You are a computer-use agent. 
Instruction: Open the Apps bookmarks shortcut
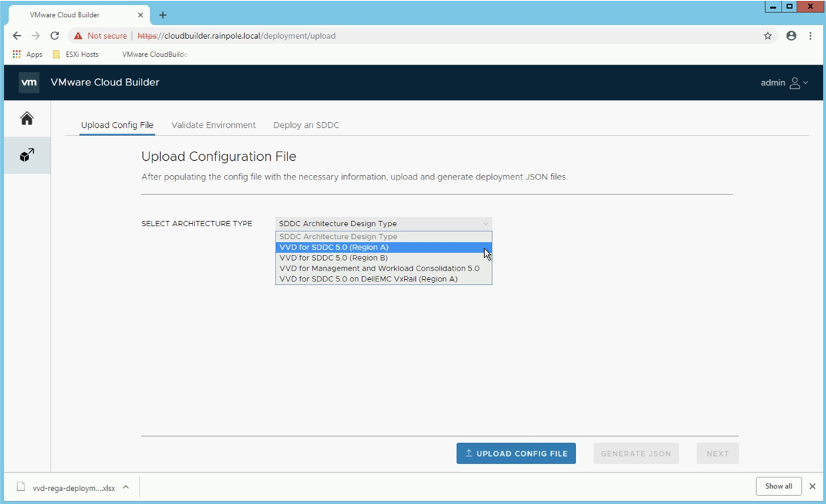tap(27, 55)
